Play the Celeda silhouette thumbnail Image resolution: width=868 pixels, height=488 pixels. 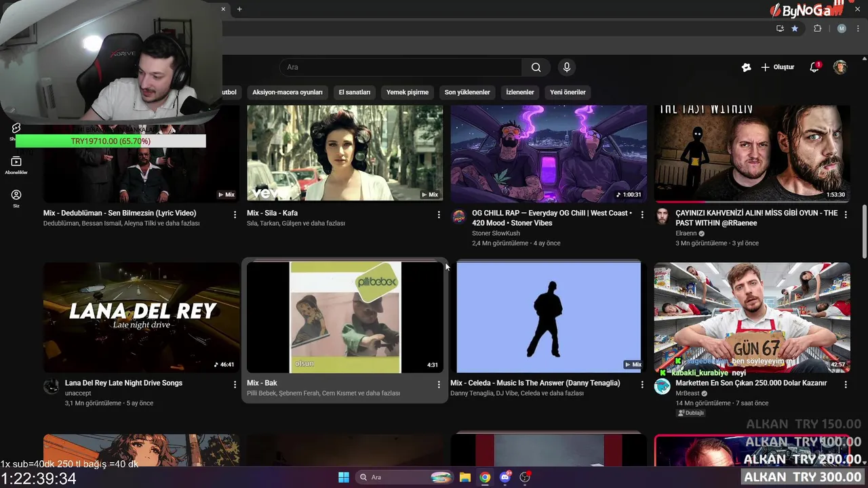(549, 317)
